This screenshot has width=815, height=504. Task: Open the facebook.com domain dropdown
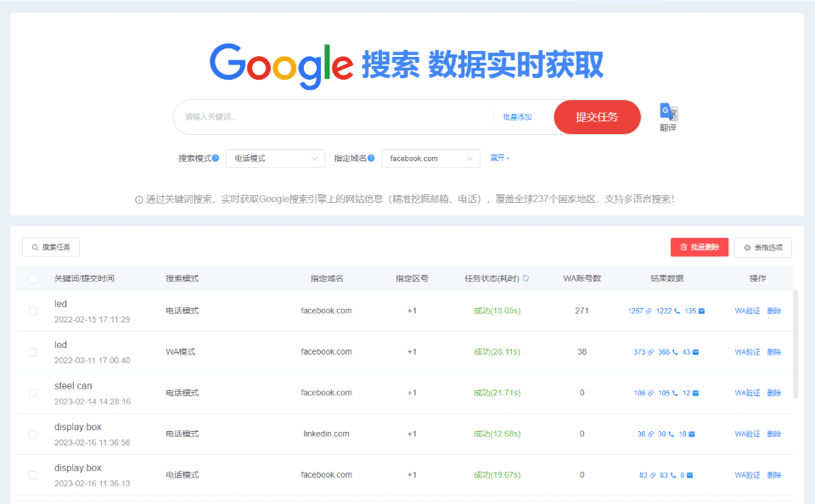click(430, 159)
